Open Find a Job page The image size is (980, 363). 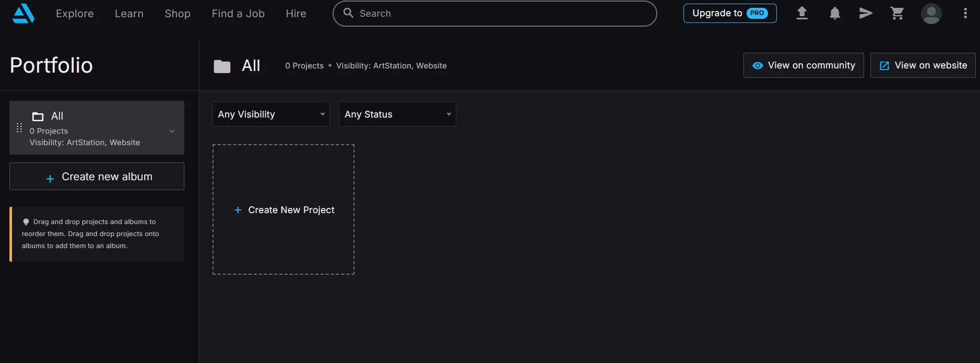[238, 14]
